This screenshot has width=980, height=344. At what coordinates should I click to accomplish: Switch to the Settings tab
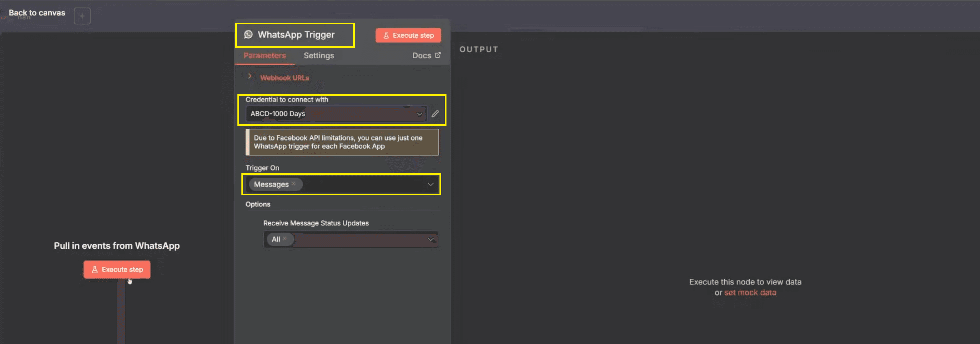(x=319, y=55)
